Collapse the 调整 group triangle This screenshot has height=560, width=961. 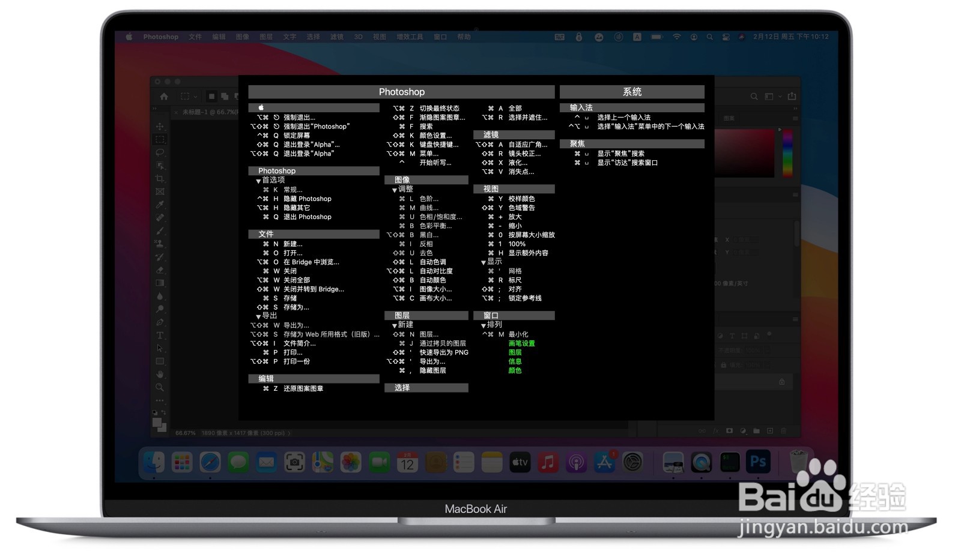click(x=395, y=190)
